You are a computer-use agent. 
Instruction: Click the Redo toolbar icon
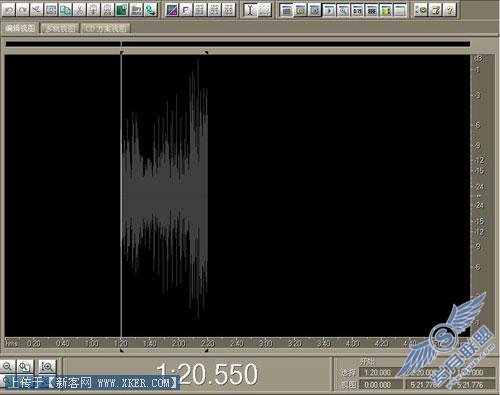point(23,10)
